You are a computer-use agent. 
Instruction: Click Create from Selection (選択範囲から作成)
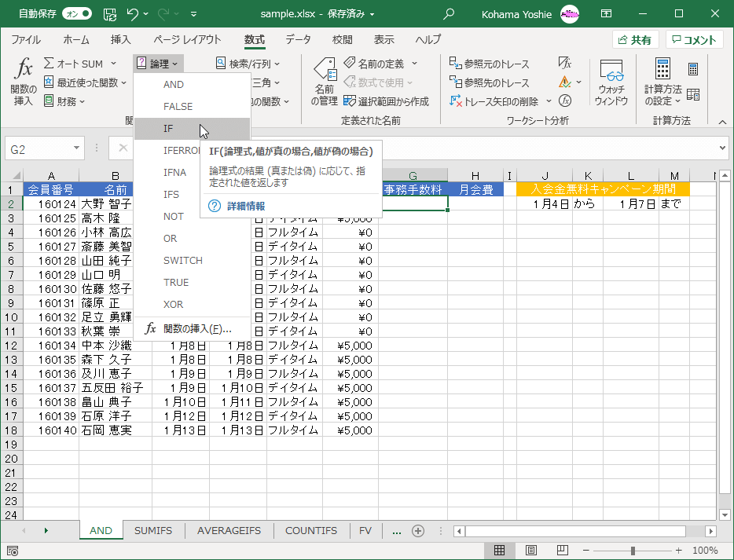[x=386, y=101]
